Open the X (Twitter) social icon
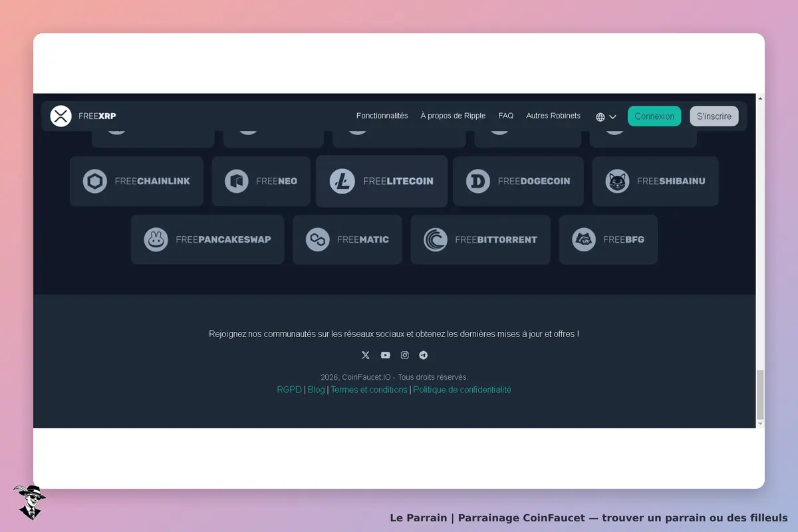798x532 pixels. [x=366, y=355]
